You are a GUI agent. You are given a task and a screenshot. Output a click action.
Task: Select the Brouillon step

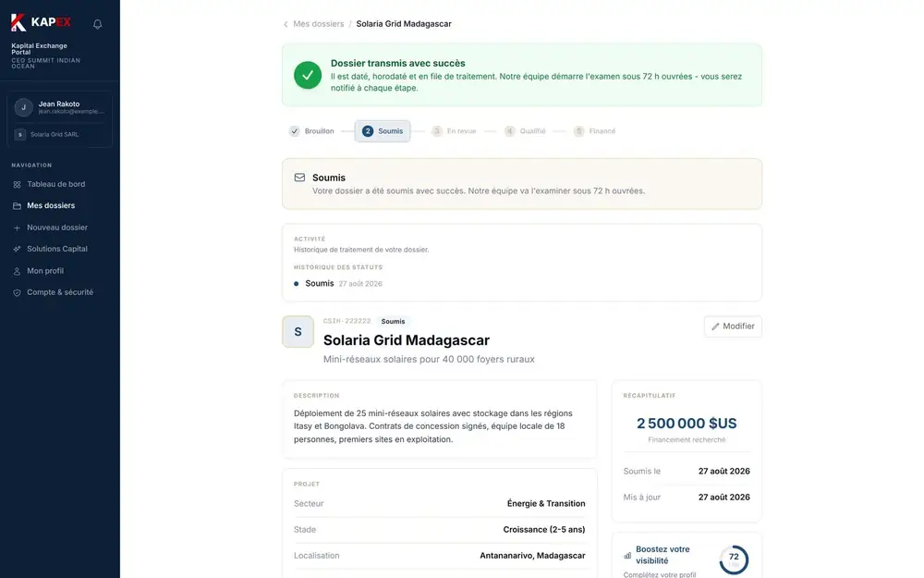tap(311, 131)
